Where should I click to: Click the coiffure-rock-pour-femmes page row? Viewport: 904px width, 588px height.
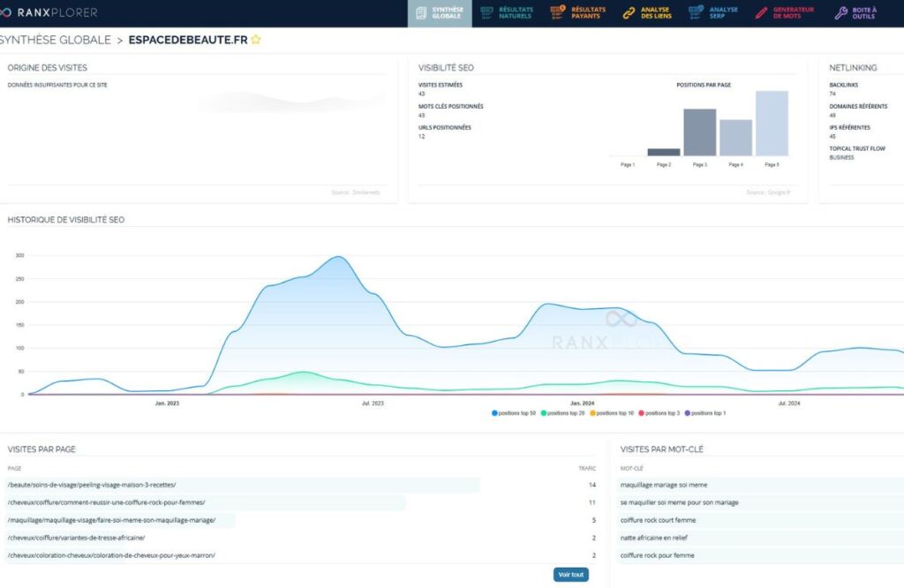(x=301, y=502)
